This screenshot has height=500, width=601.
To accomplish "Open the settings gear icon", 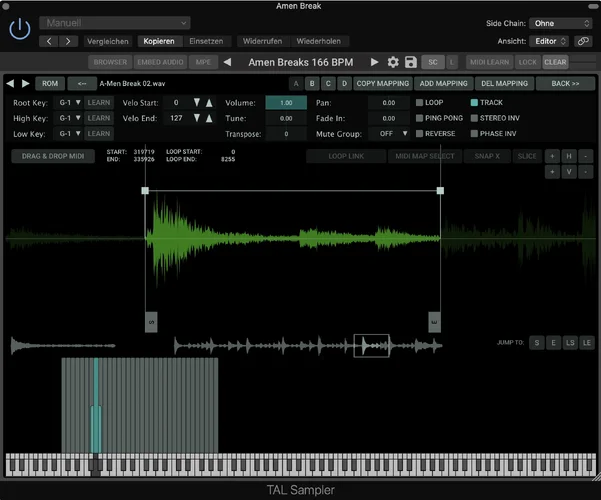I will coord(393,62).
